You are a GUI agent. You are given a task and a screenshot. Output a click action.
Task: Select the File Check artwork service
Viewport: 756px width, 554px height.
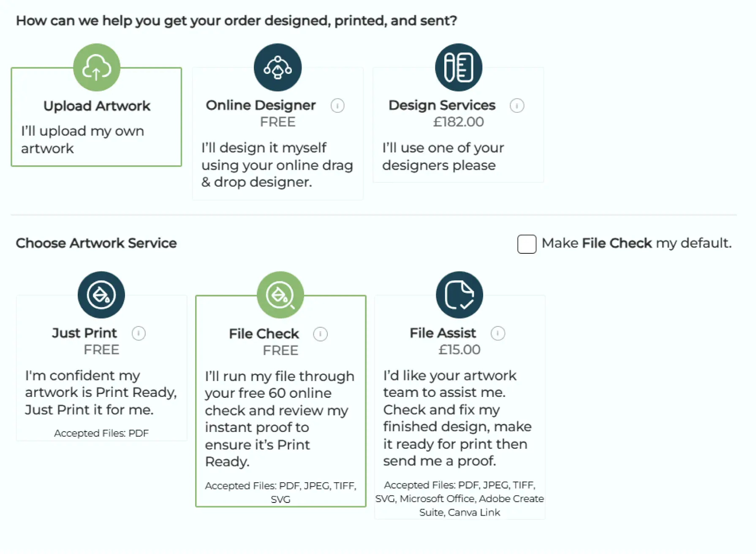click(x=280, y=401)
